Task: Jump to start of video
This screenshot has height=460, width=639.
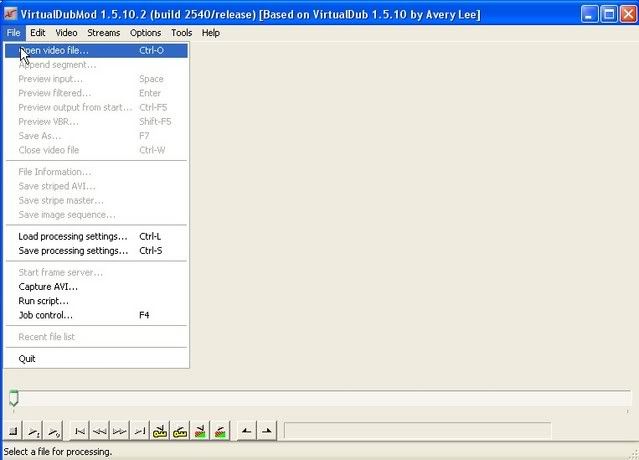Action: click(x=80, y=431)
